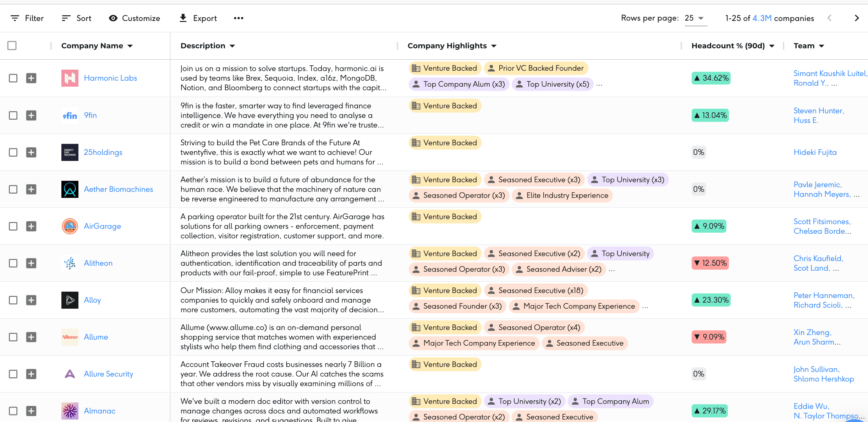Open the three-dot more menu
Screen dimensions: 868x422
click(x=238, y=18)
